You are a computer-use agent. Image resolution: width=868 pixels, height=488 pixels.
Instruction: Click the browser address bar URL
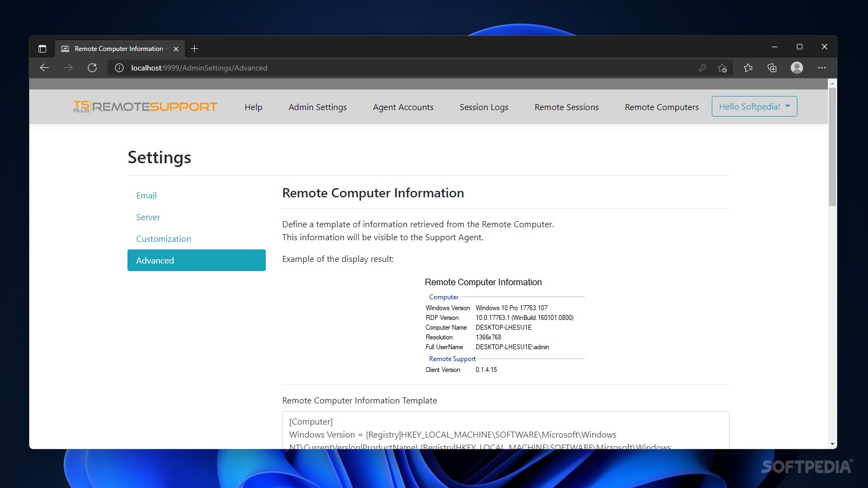[x=199, y=68]
